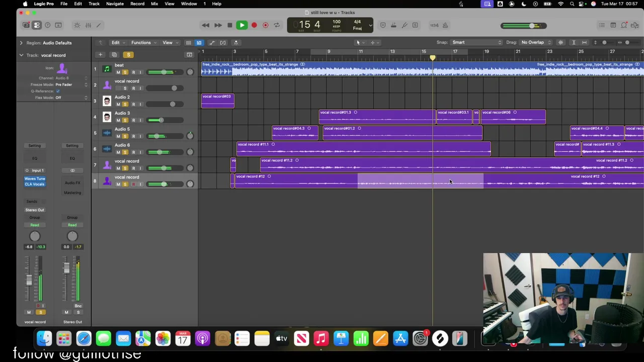
Task: Show the Toolbar icon
Action: (x=58, y=25)
